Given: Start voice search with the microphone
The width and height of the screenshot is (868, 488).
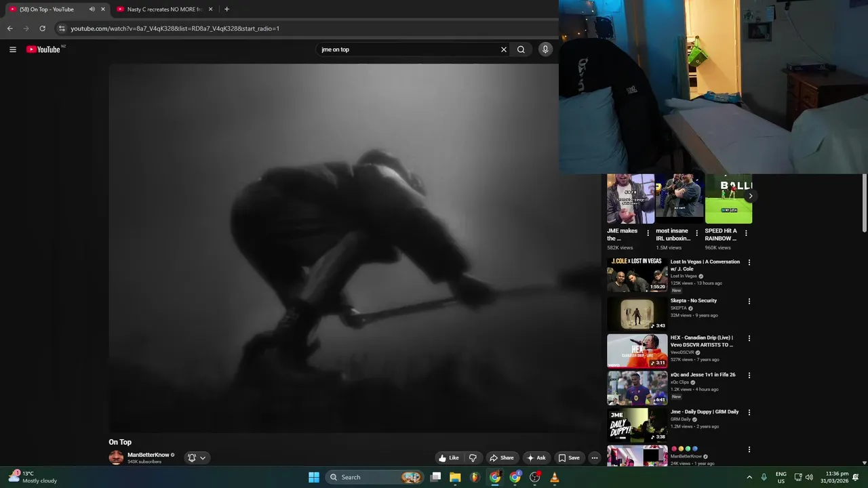Looking at the screenshot, I should [545, 49].
